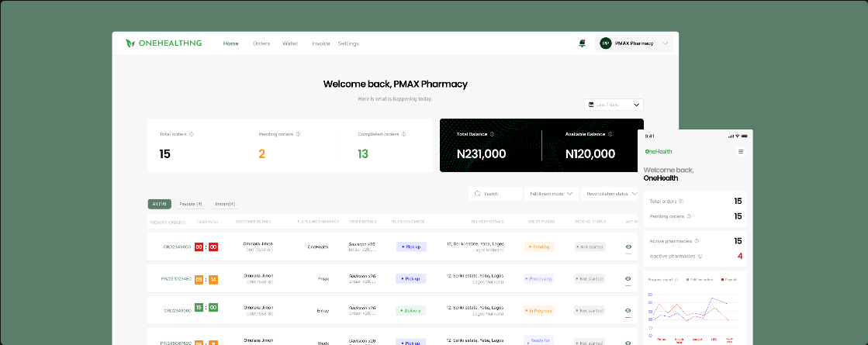Click the Customer Details column header
Viewport: 868px width, 345px height.
click(253, 223)
